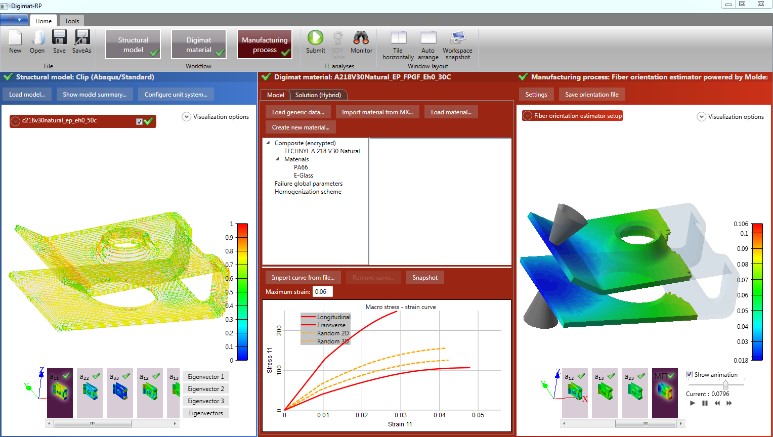Expand Visualization options in Manufacturing process panel

(702, 116)
